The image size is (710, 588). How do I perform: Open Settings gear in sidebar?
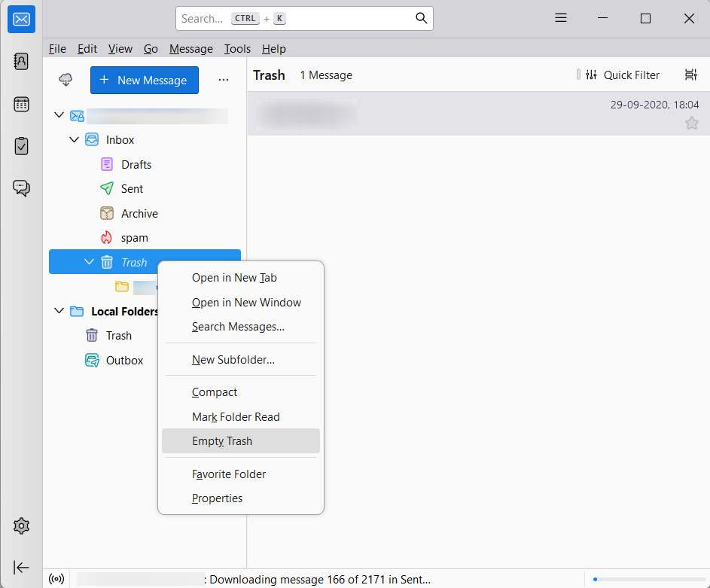pyautogui.click(x=21, y=526)
